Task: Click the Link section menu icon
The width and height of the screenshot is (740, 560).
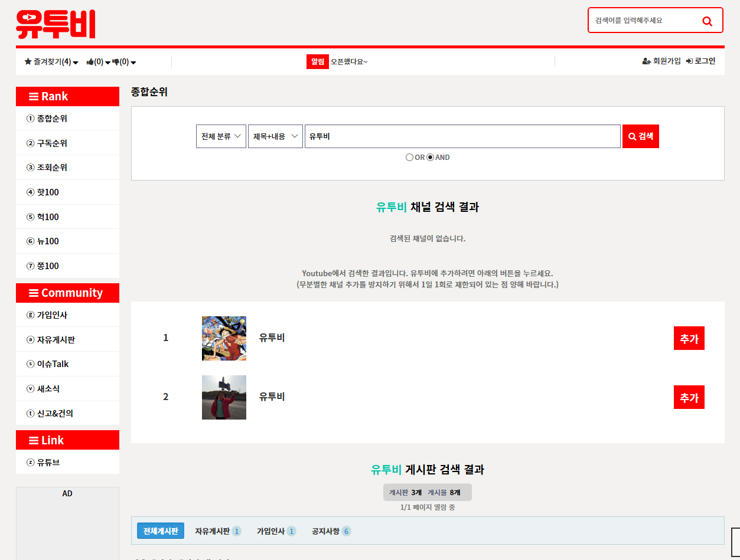Action: point(34,440)
